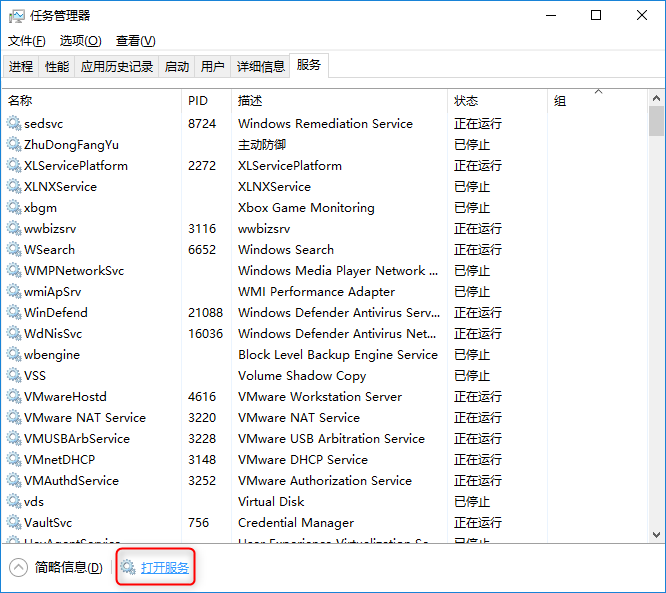Select PID 21088 cell
Screen dimensions: 666x593
205,313
